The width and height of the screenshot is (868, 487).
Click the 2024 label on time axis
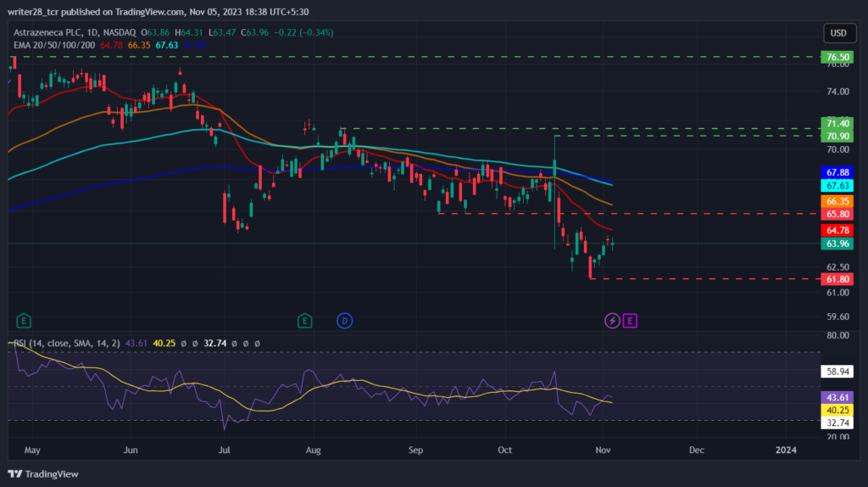tap(786, 451)
